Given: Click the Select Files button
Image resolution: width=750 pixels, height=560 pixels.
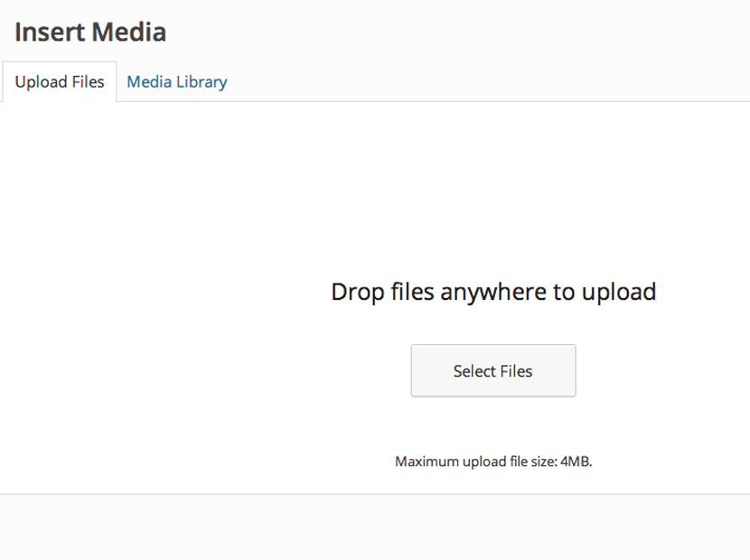Looking at the screenshot, I should (x=493, y=370).
